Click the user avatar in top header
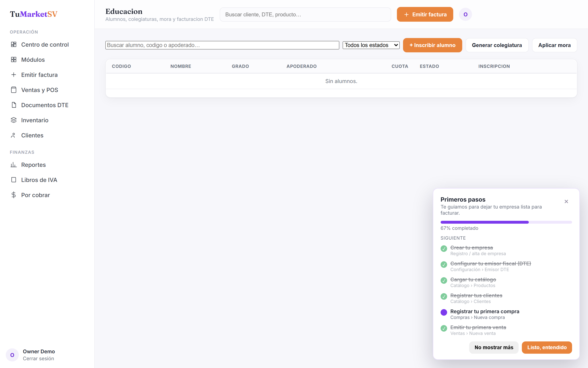 click(x=465, y=14)
